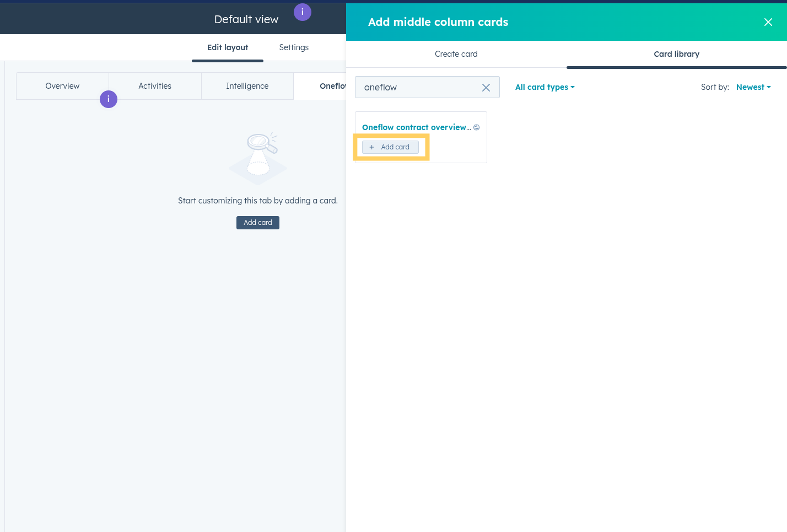Click the Default view title

(246, 19)
